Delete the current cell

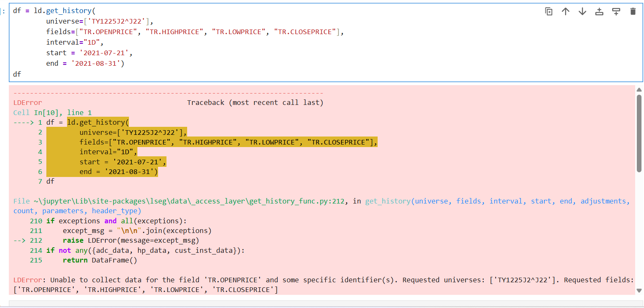633,11
